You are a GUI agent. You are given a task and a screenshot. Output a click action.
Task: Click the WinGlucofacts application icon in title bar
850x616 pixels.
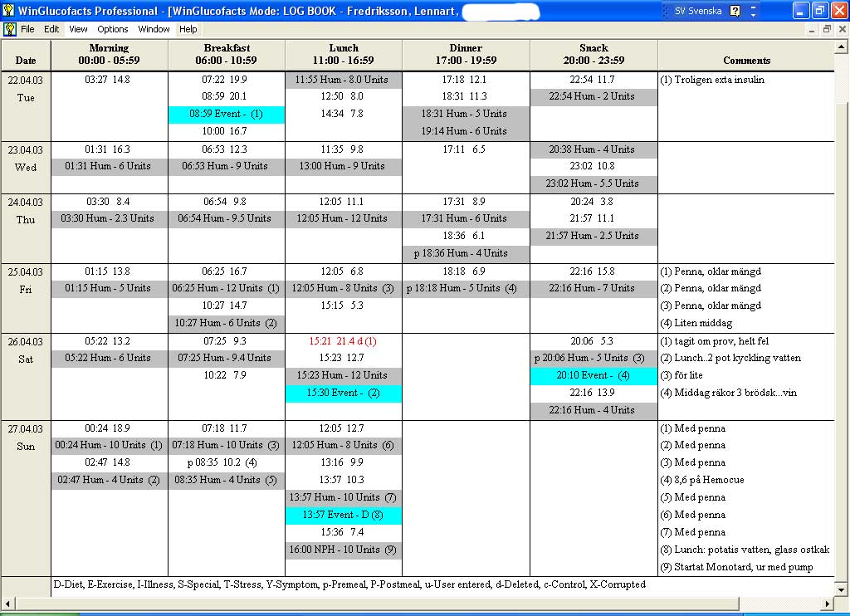click(8, 10)
